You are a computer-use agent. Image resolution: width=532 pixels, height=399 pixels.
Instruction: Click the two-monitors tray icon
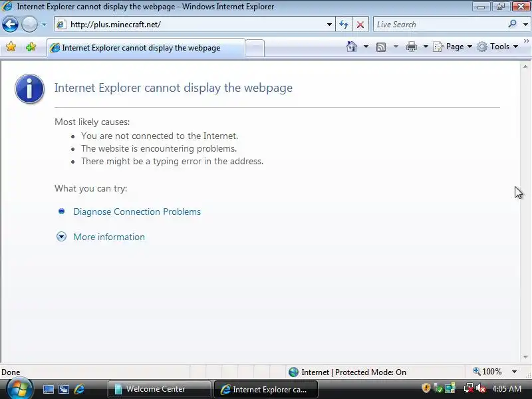[x=450, y=388]
